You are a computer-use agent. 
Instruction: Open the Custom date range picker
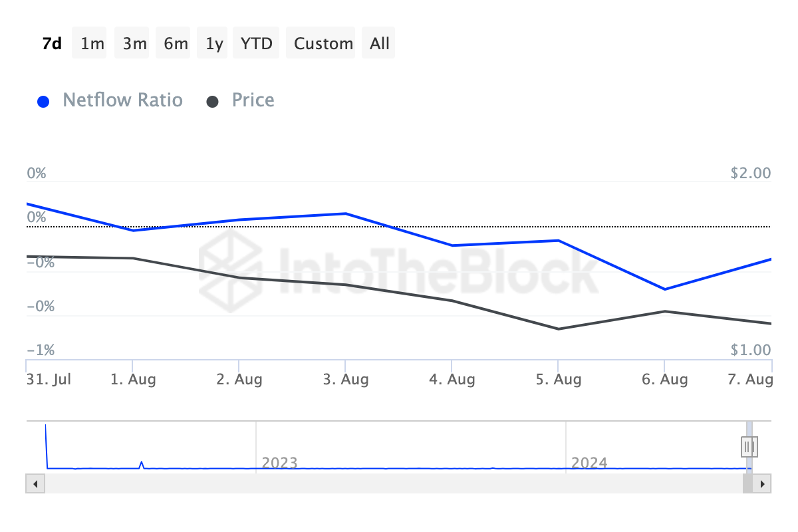tap(323, 43)
